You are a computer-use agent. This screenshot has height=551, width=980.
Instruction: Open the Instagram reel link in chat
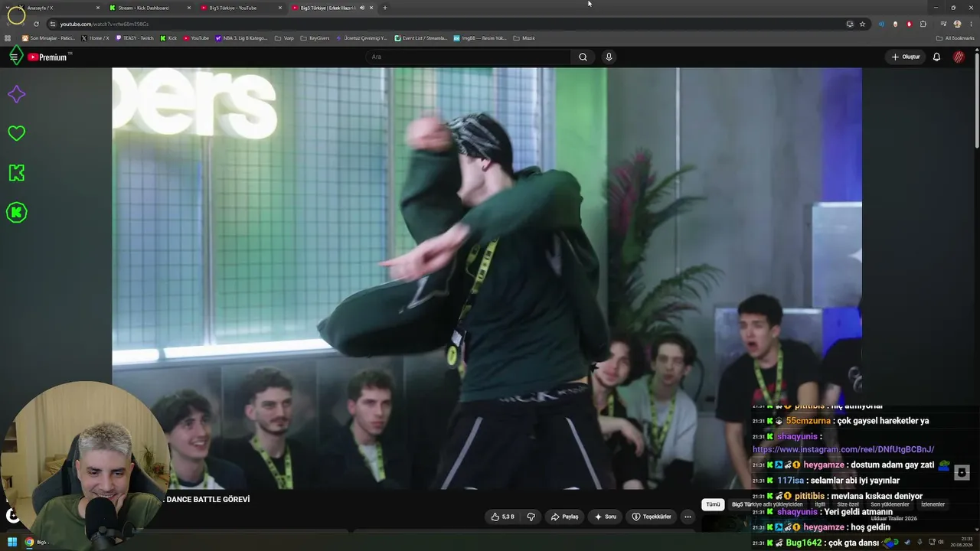tap(843, 449)
